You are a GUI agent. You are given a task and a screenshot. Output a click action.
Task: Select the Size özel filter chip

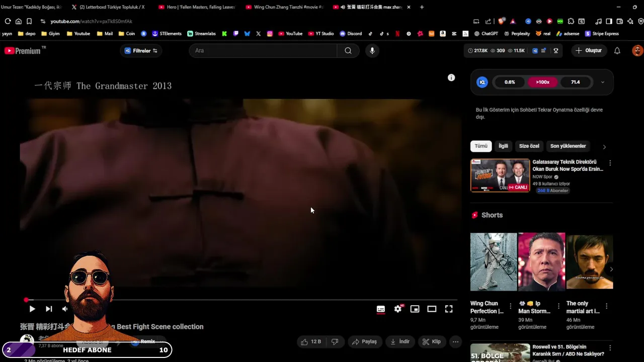tap(529, 146)
